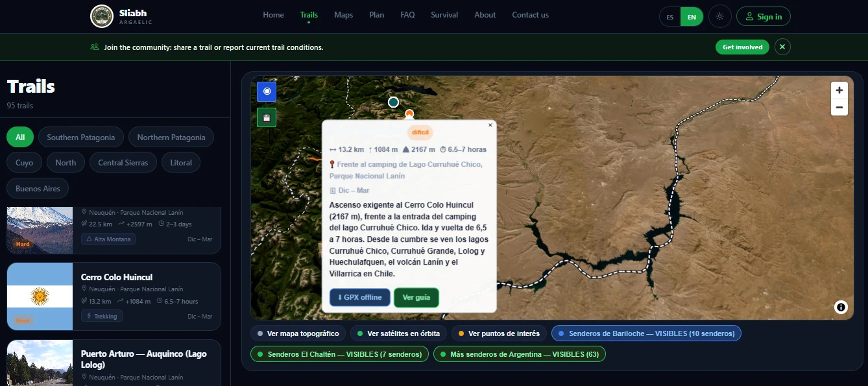Select the All trails filter
Viewport: 868px width, 386px height.
20,138
